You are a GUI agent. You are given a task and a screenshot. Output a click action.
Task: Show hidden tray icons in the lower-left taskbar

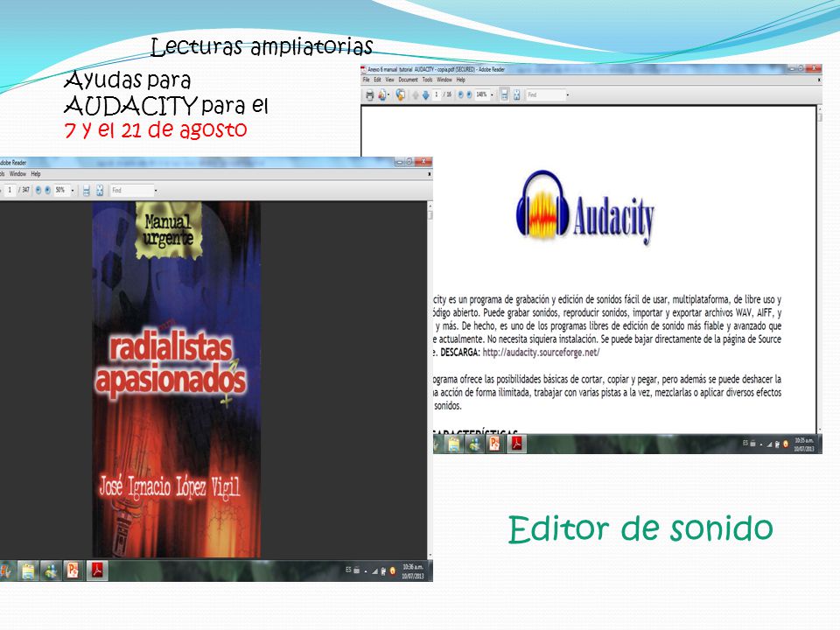pyautogui.click(x=366, y=571)
